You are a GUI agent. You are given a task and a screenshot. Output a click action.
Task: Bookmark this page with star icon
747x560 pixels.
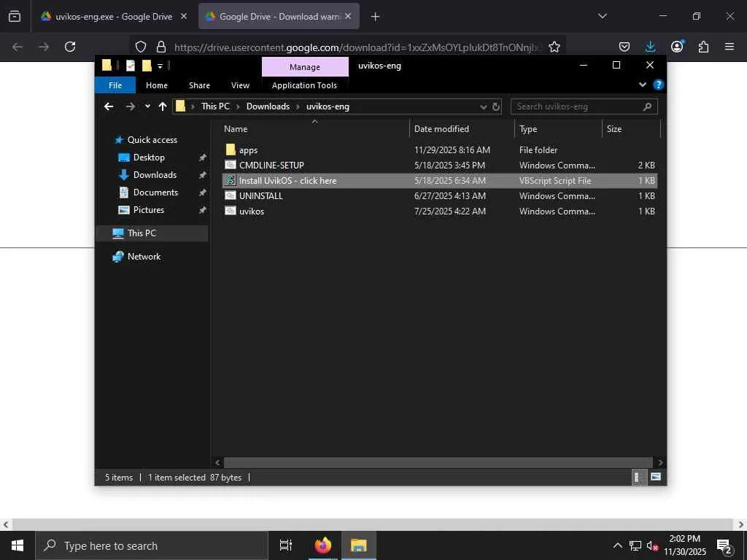point(554,47)
